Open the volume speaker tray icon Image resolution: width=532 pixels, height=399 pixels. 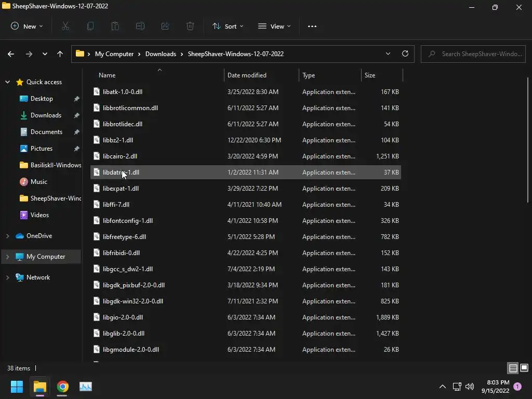tap(470, 387)
